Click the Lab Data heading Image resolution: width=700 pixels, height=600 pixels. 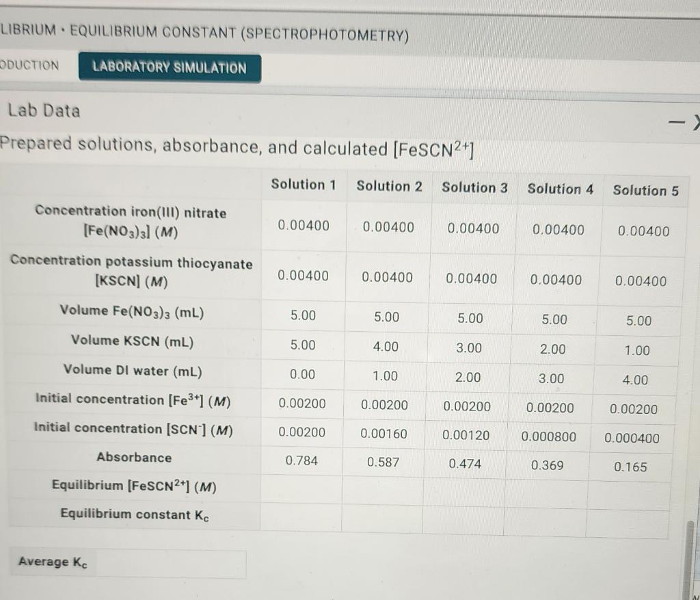(43, 111)
